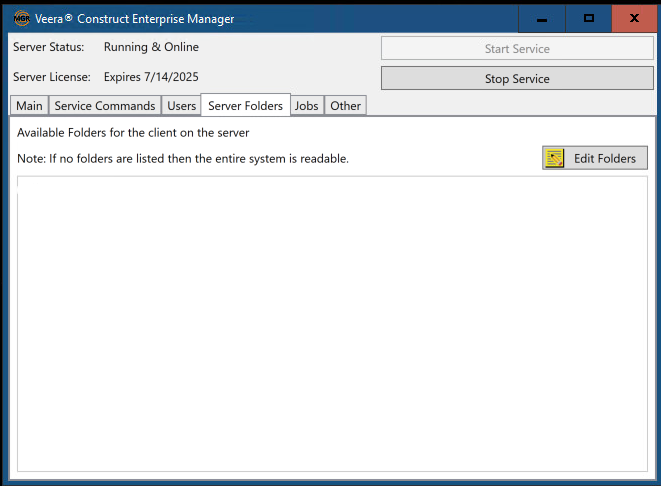Minimize the Enterprise Manager window
661x486 pixels.
pos(542,19)
